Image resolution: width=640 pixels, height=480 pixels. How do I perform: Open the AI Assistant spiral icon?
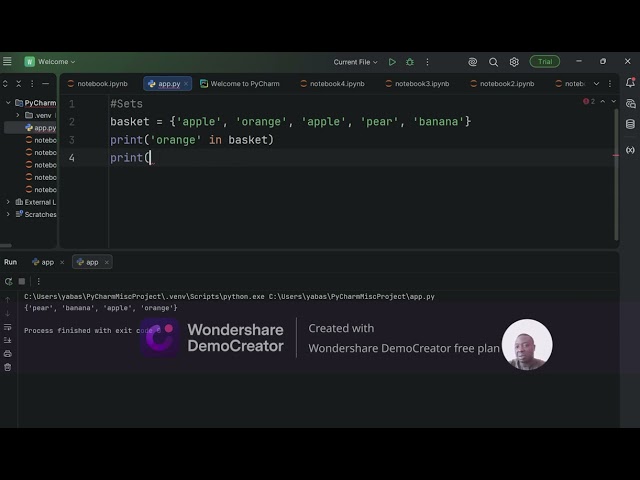pyautogui.click(x=472, y=62)
